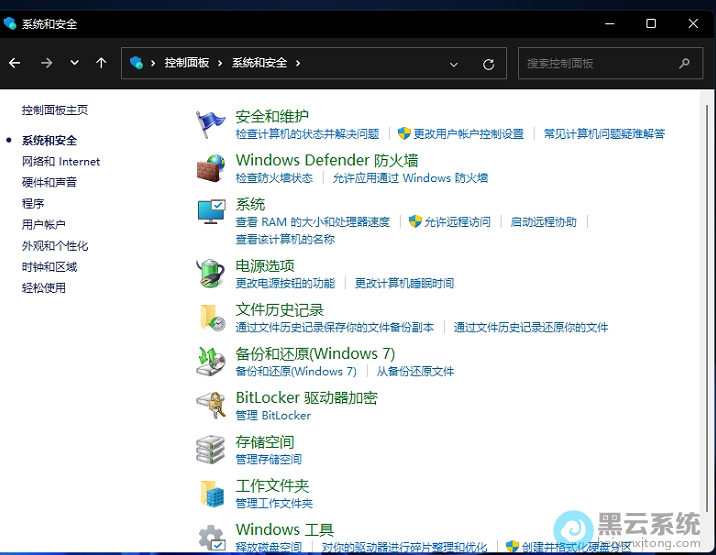This screenshot has width=716, height=555.
Task: Click the File History folder icon
Action: click(x=211, y=317)
